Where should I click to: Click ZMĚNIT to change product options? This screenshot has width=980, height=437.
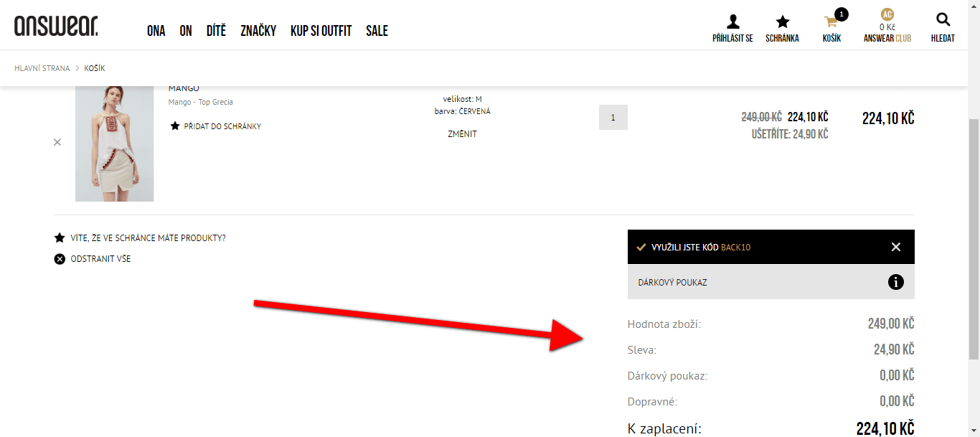pyautogui.click(x=462, y=134)
